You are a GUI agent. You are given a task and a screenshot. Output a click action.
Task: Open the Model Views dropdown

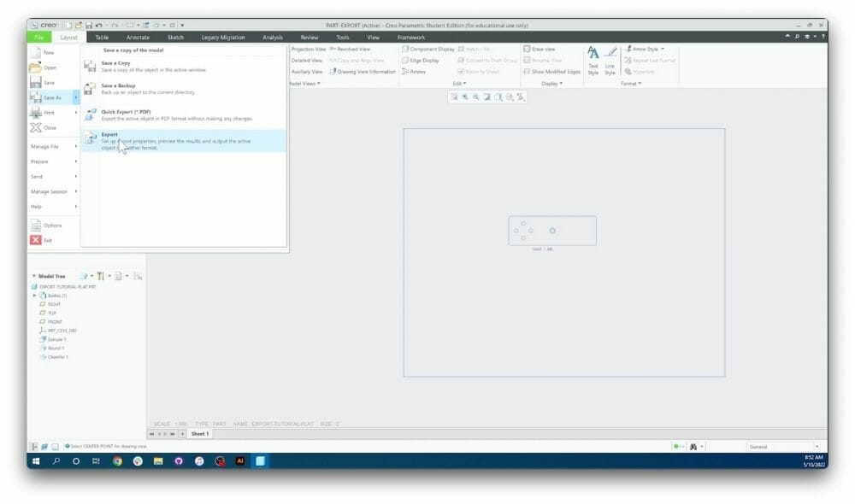[305, 81]
